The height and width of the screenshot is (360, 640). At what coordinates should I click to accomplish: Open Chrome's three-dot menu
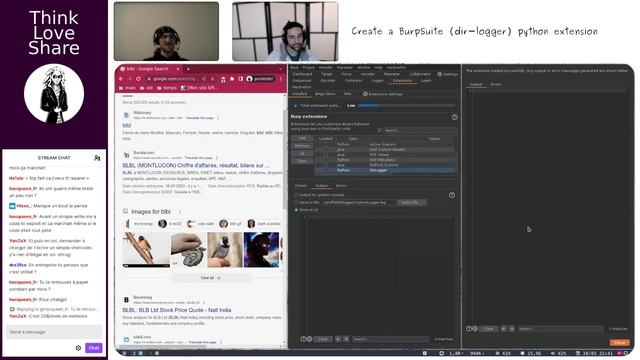[281, 79]
